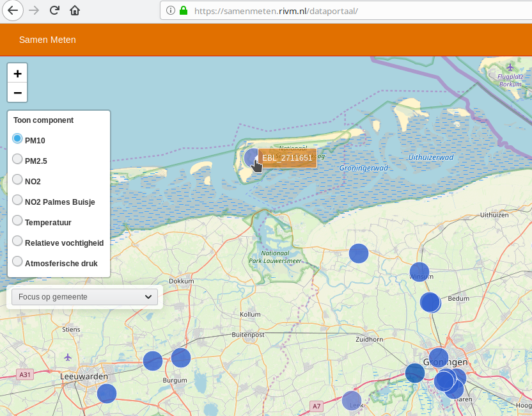Screen dimensions: 532x416
Task: Select Relatieve vochtigheid radio button
Action: coord(18,241)
